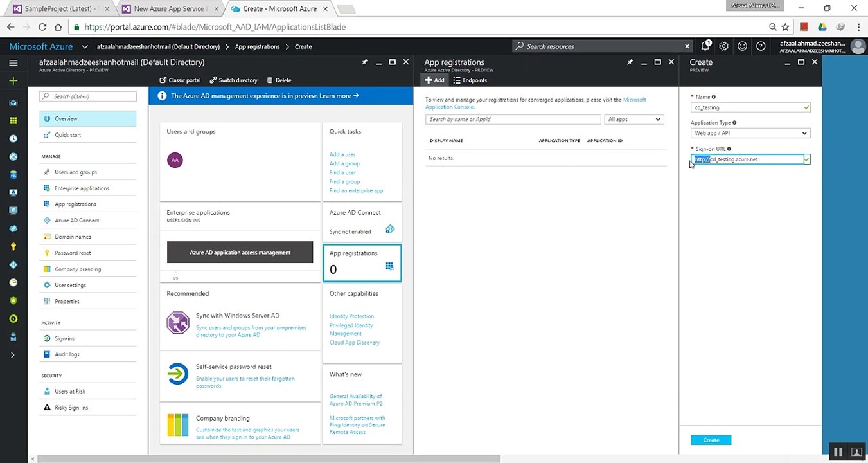Image resolution: width=868 pixels, height=463 pixels.
Task: Click the directory menu Search (Ctrl+/) box
Action: [87, 96]
